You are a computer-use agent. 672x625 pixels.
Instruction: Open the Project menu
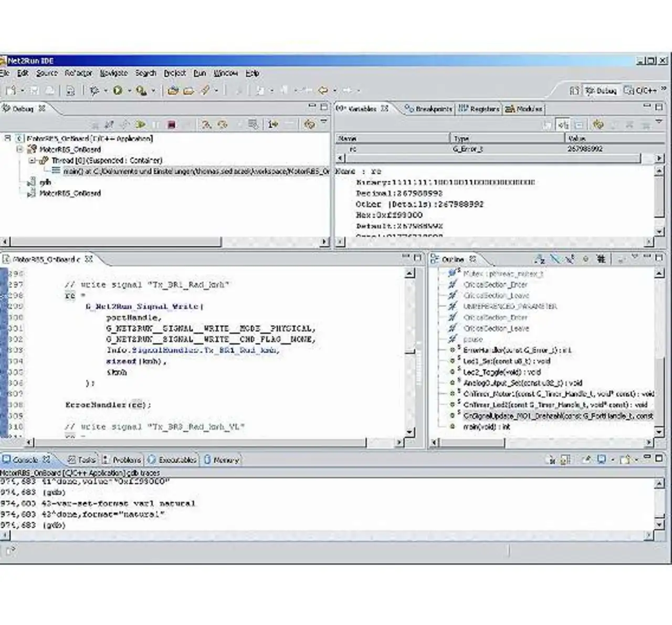point(175,74)
